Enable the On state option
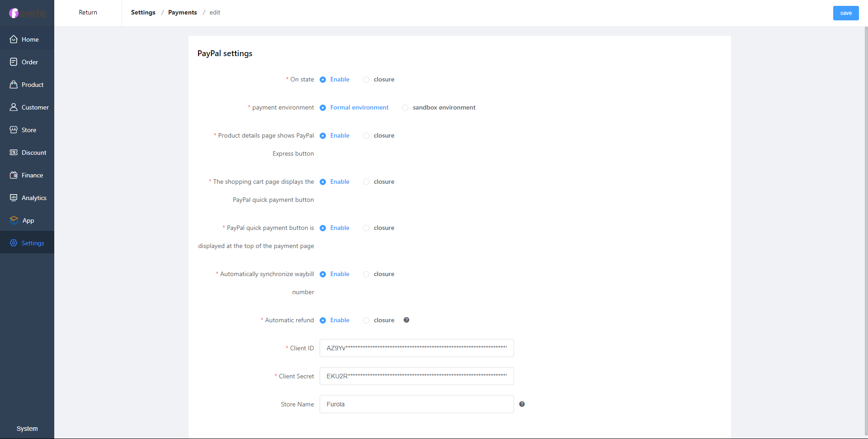The image size is (868, 439). pos(335,80)
